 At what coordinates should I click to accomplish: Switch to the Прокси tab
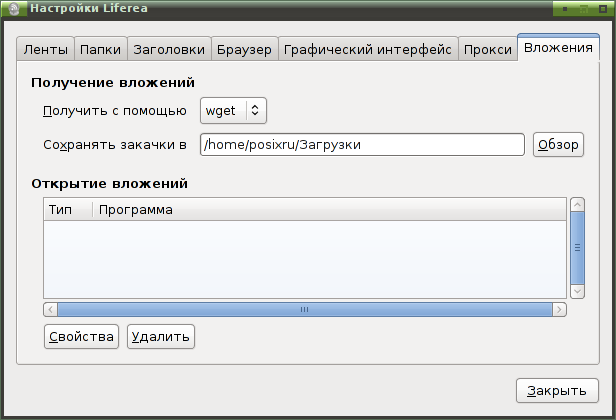(488, 49)
